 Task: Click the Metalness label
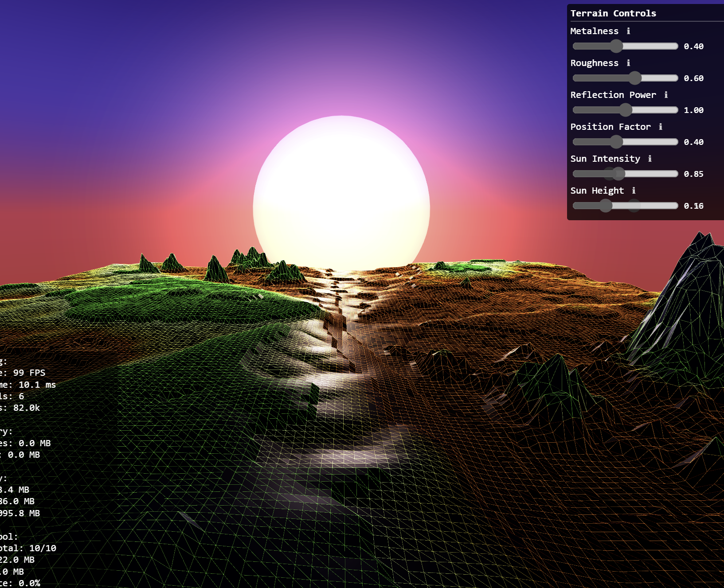point(594,31)
